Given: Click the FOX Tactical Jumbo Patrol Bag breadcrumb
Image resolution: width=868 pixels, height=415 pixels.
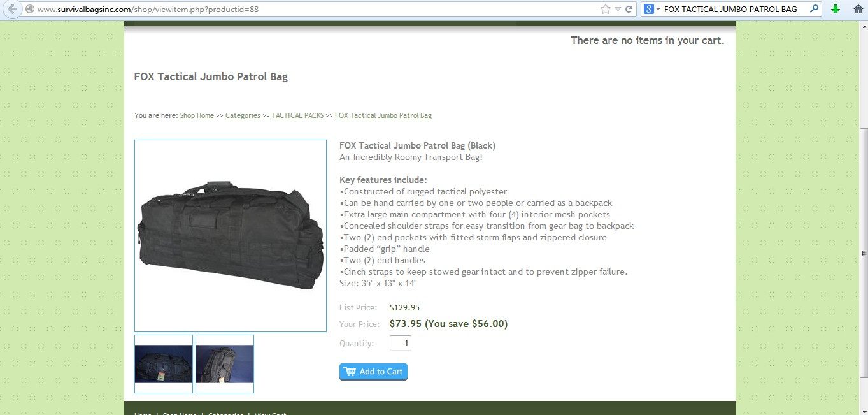Looking at the screenshot, I should 383,115.
